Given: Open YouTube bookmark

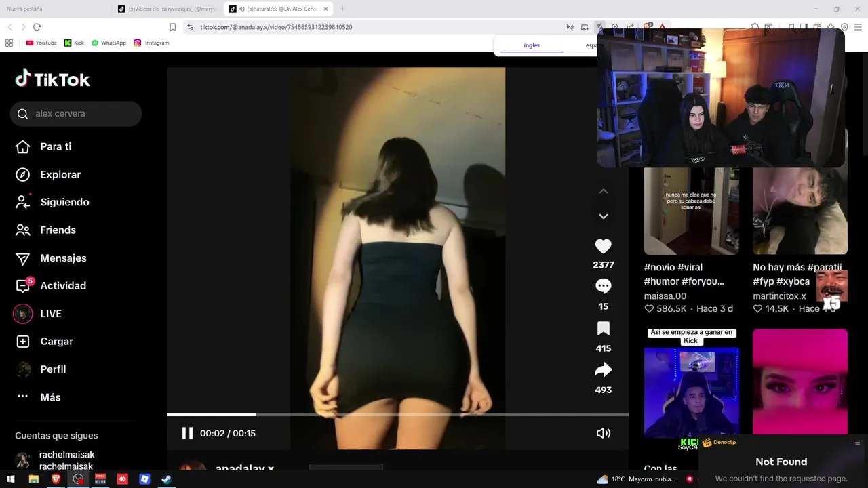Looking at the screenshot, I should click(x=41, y=43).
